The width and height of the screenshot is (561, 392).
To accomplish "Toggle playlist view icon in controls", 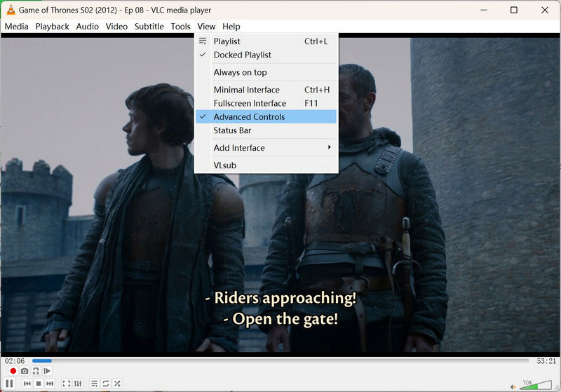I will coord(94,384).
